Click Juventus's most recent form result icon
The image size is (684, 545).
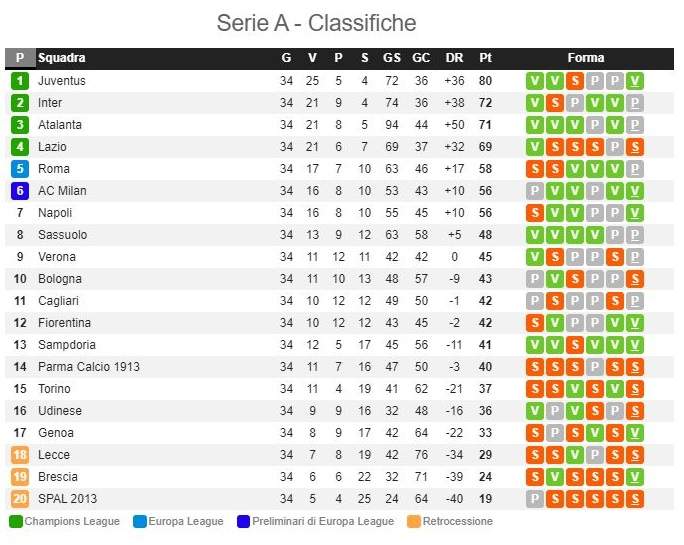[636, 81]
